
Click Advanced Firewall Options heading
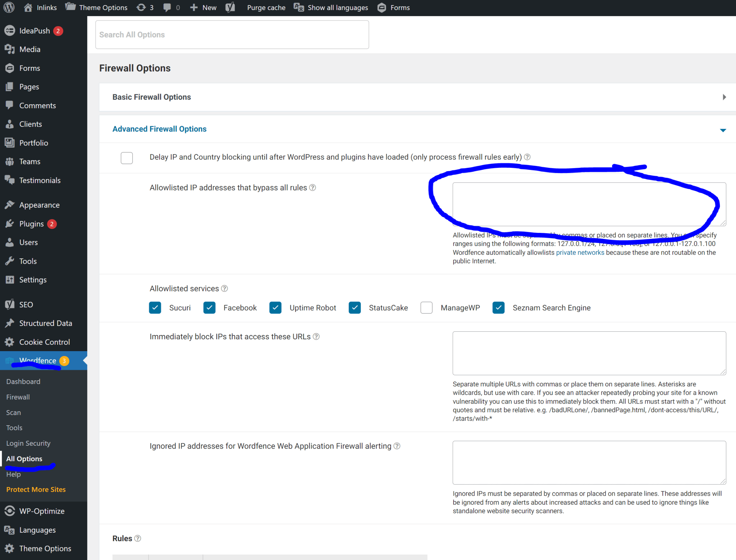pos(160,129)
